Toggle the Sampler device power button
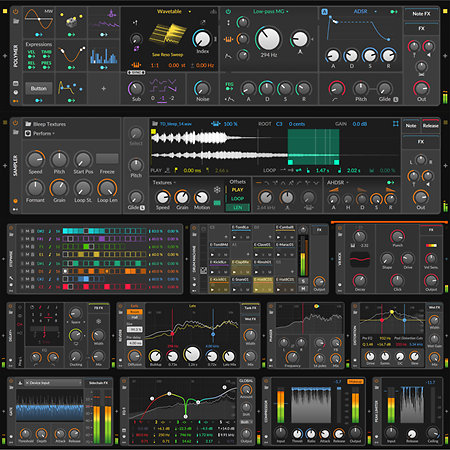The height and width of the screenshot is (450, 450). (15, 123)
